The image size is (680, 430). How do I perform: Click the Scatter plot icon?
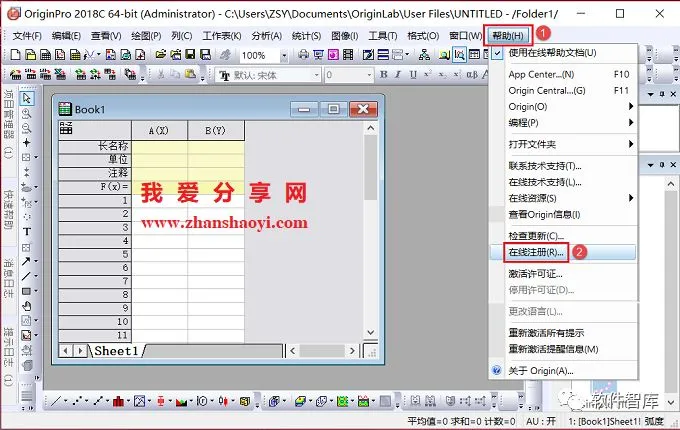pos(78,401)
